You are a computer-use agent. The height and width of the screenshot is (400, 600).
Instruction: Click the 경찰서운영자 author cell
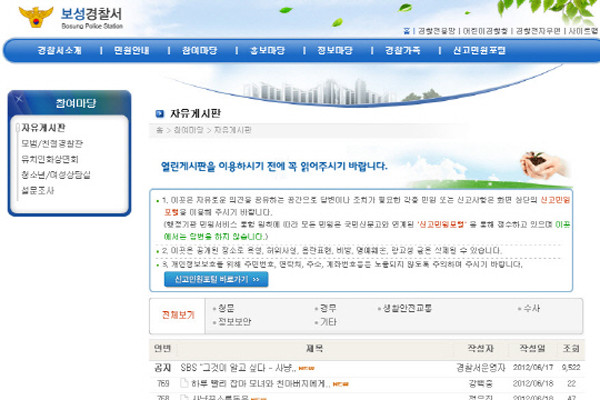(481, 368)
